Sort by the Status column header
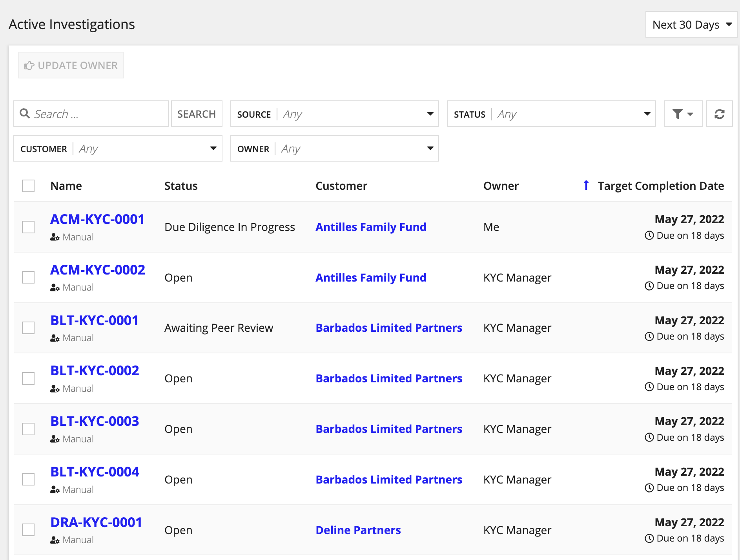Screen dimensions: 740x560 pyautogui.click(x=181, y=186)
